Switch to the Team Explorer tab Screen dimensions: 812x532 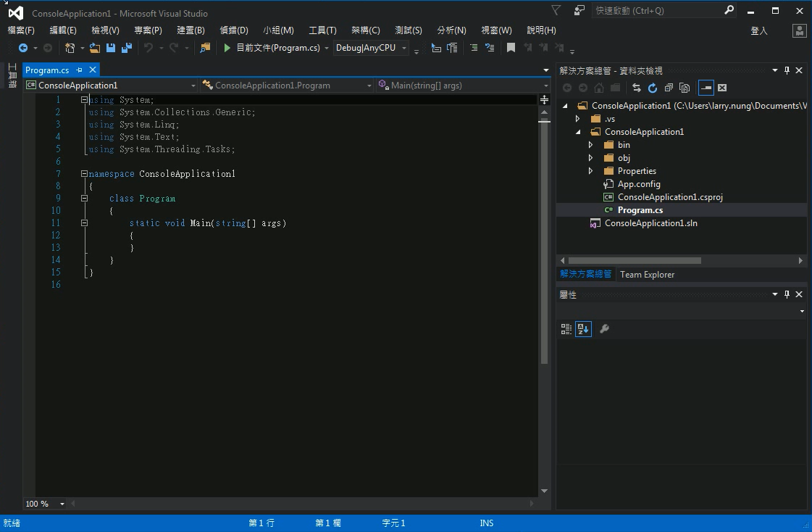pos(647,275)
